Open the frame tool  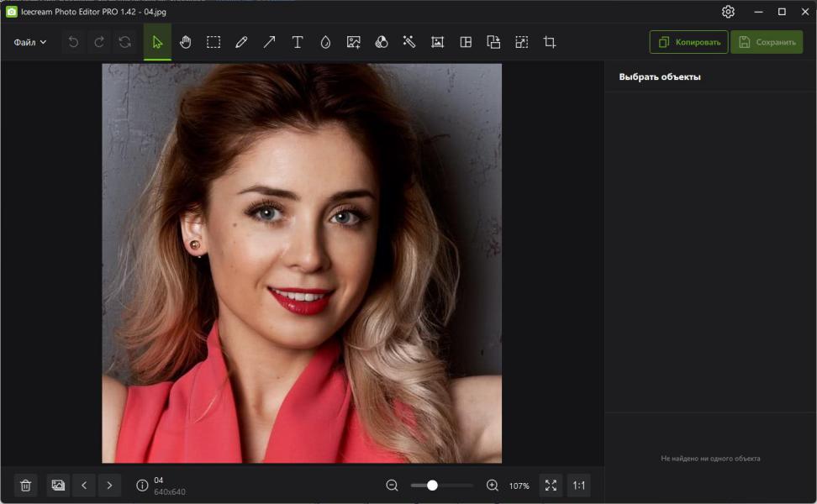click(438, 42)
